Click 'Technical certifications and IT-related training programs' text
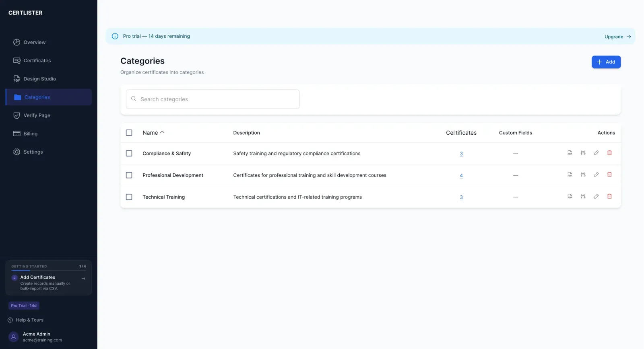 (297, 197)
